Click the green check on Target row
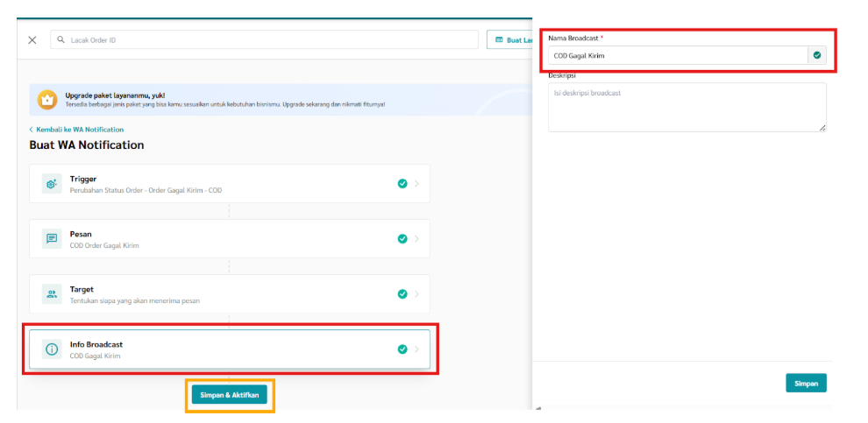The width and height of the screenshot is (868, 423). 402,294
